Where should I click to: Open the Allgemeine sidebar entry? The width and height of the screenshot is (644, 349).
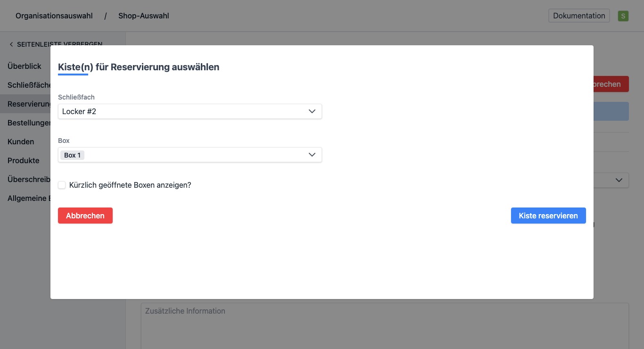point(27,199)
